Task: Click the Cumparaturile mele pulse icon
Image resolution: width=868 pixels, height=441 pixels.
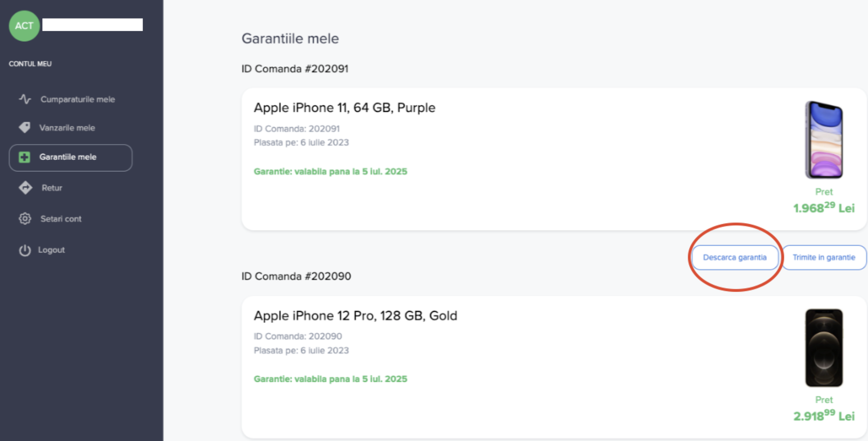Action: tap(25, 99)
